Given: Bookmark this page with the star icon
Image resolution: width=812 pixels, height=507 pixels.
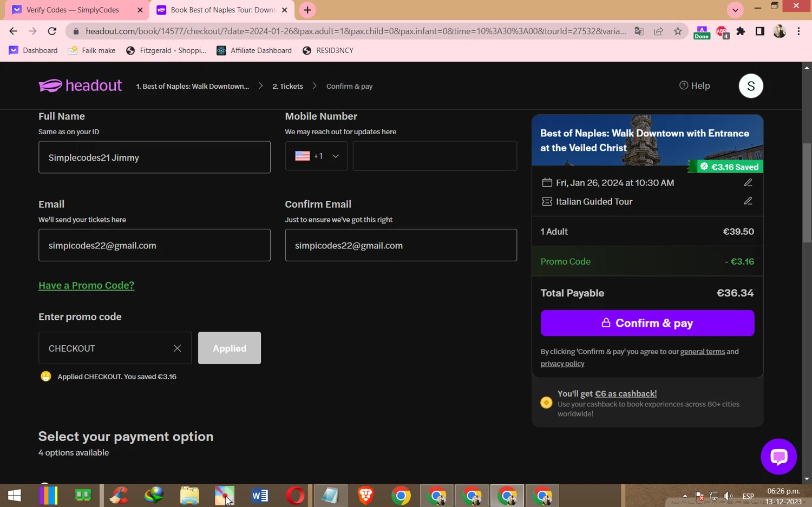Looking at the screenshot, I should point(677,31).
